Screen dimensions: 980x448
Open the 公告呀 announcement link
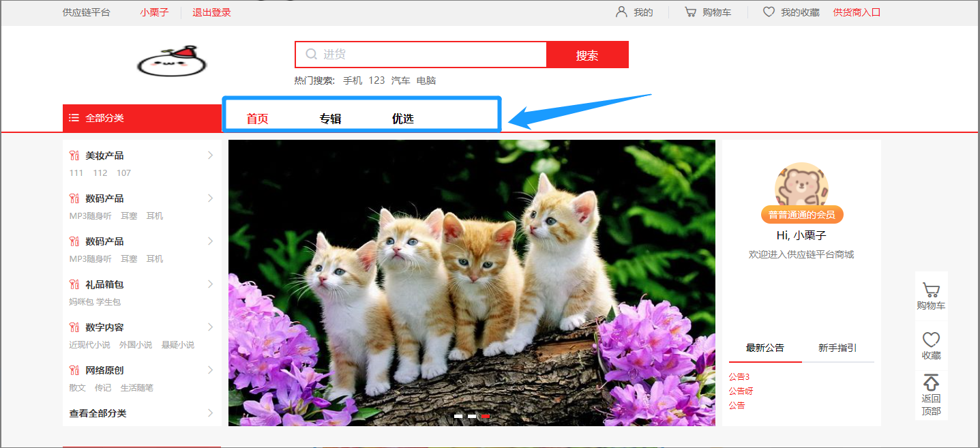coord(741,391)
